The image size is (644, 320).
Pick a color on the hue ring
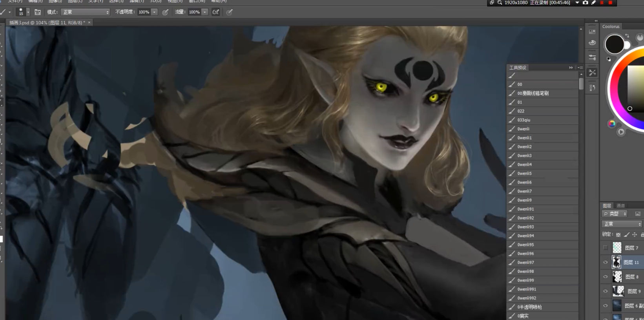[614, 88]
